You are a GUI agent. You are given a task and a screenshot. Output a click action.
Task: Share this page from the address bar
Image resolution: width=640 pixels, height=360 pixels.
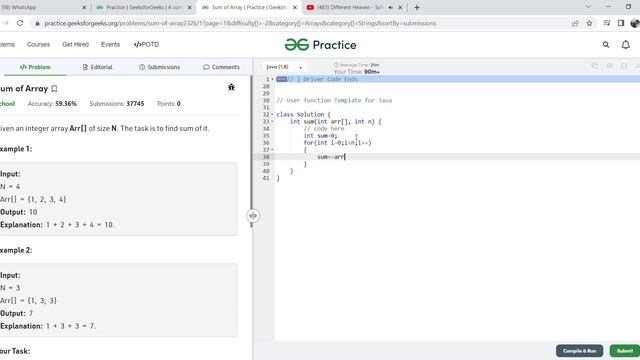click(575, 23)
